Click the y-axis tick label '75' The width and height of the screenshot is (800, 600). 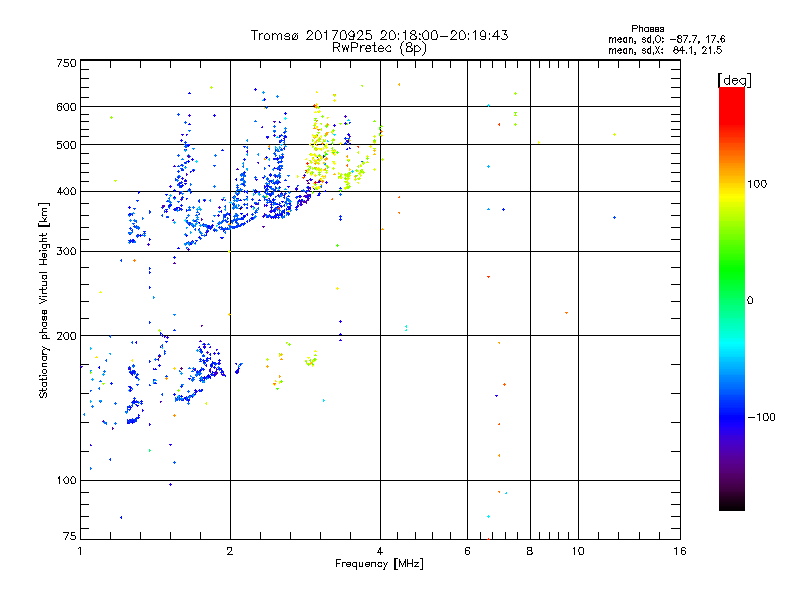(70, 536)
